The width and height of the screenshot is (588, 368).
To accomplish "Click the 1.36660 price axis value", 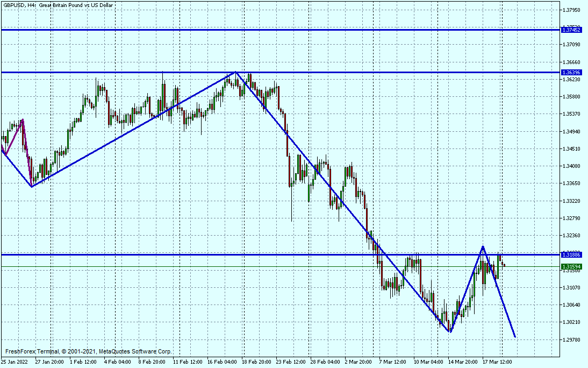I will tap(571, 62).
